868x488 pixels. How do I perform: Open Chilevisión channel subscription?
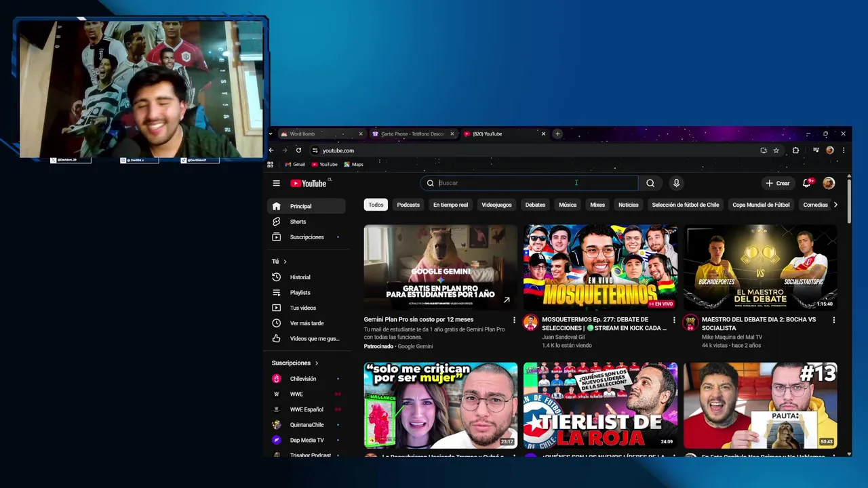tap(307, 379)
